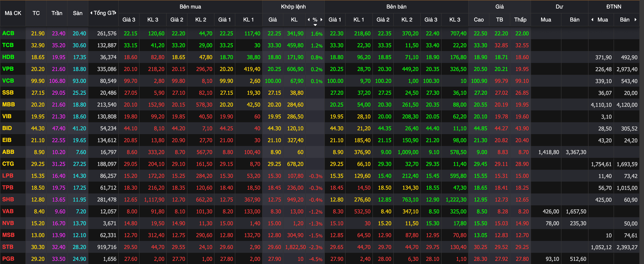644x264 pixels.
Task: Open SSB stock symbol
Action: coord(8,92)
